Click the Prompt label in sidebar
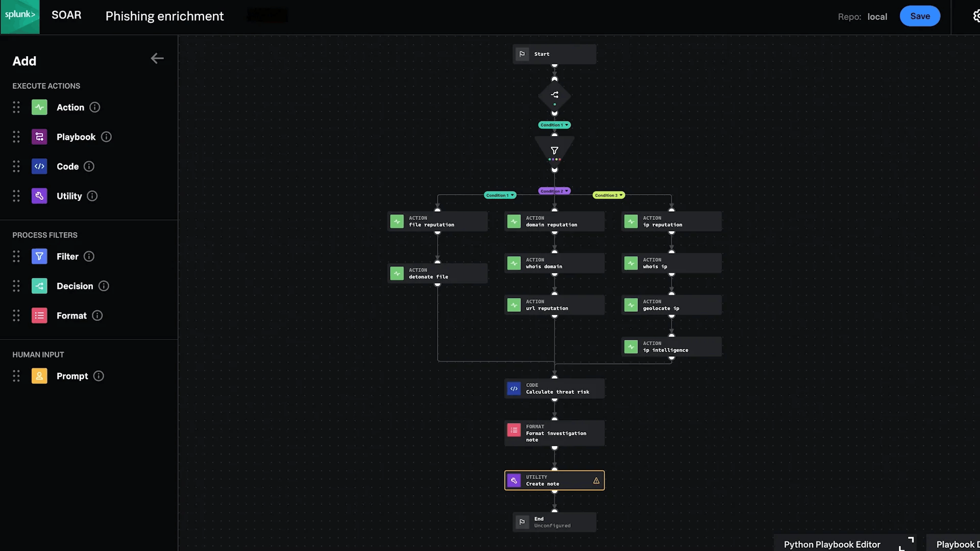Viewport: 980px width, 551px height. coord(72,377)
